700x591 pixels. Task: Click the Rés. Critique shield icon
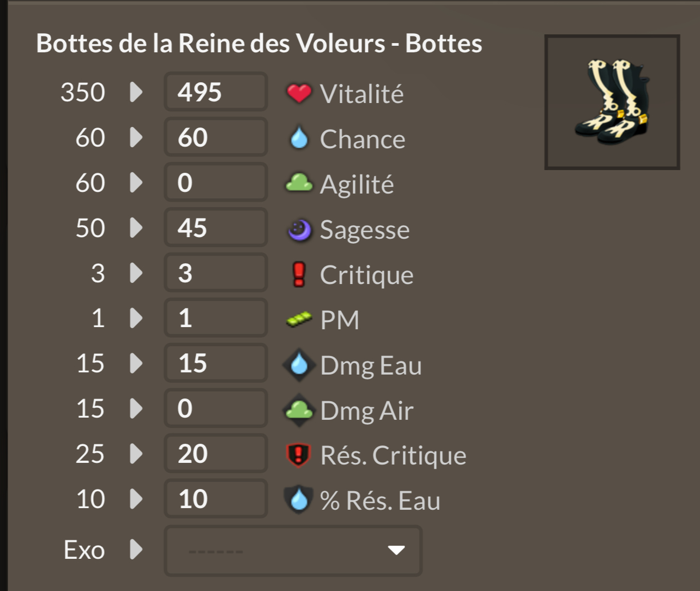(x=299, y=455)
